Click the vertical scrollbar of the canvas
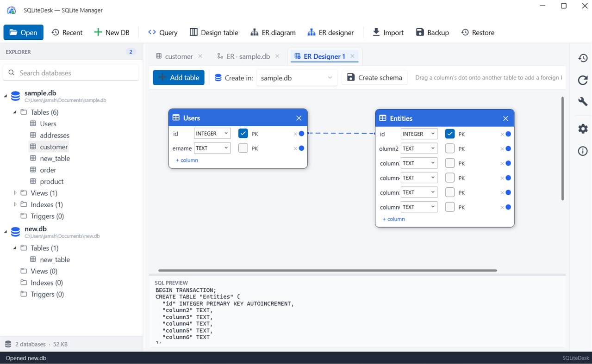This screenshot has height=364, width=592. [562, 148]
